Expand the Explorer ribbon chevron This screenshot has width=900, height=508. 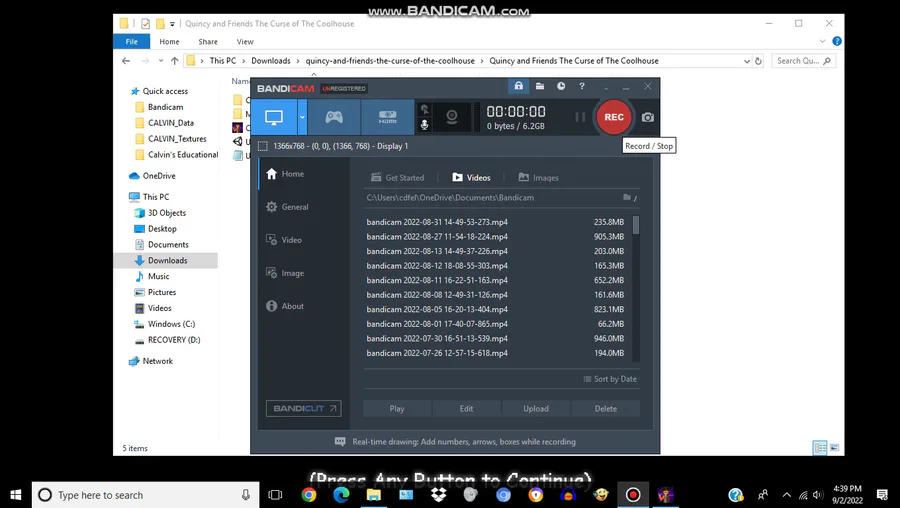[822, 41]
